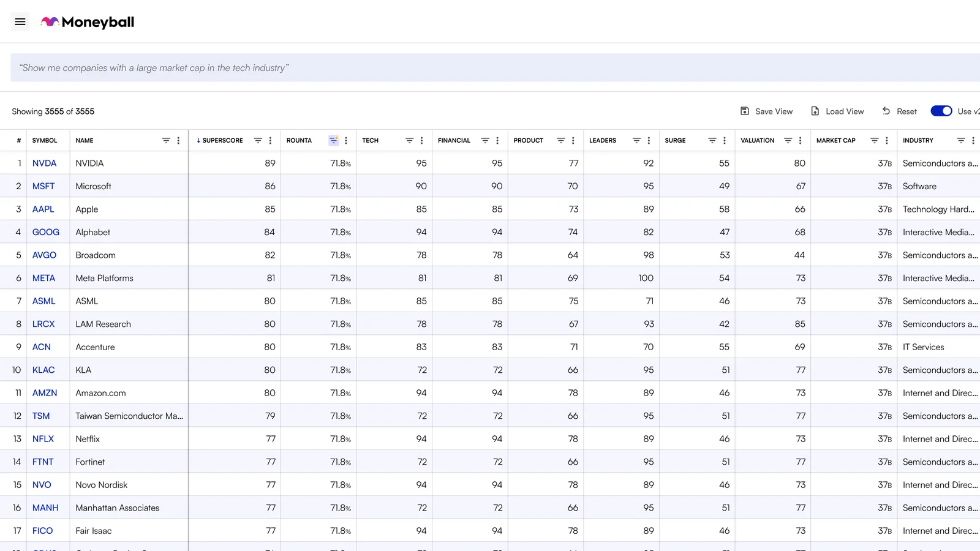Open filter for VALUATION column

[x=788, y=141]
